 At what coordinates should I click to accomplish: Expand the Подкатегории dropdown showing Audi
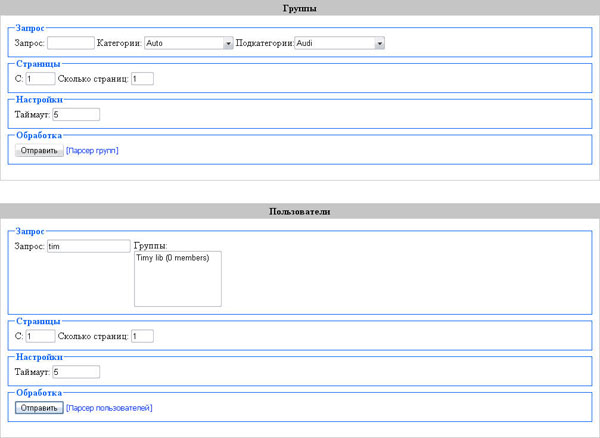340,43
